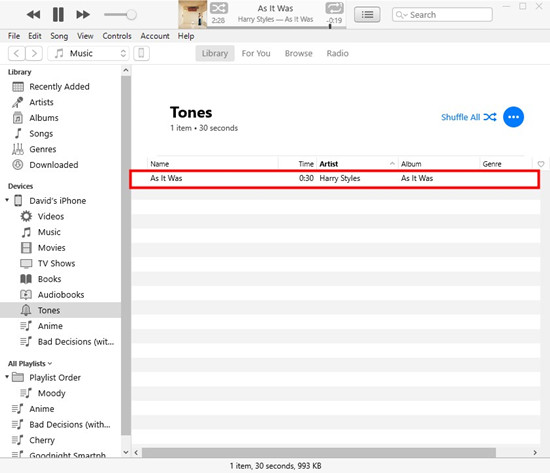Skip to next track with fast-forward
Viewport: 550px width, 473px height.
click(83, 15)
